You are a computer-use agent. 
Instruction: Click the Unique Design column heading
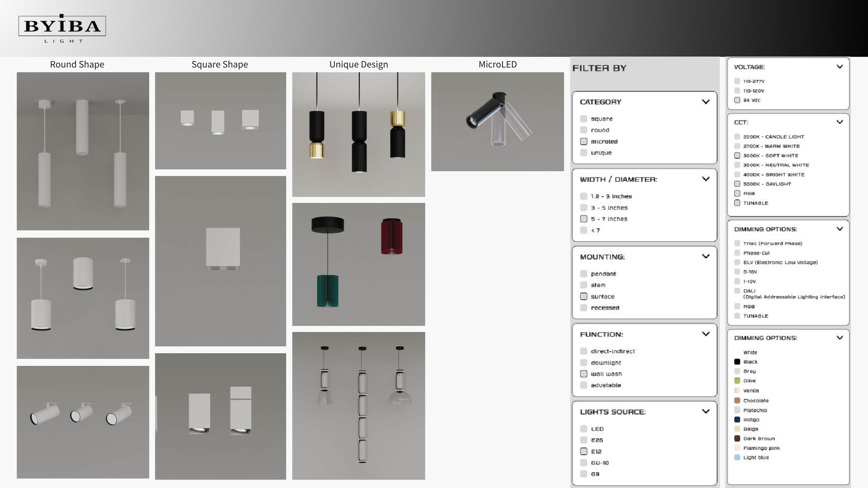pos(358,64)
